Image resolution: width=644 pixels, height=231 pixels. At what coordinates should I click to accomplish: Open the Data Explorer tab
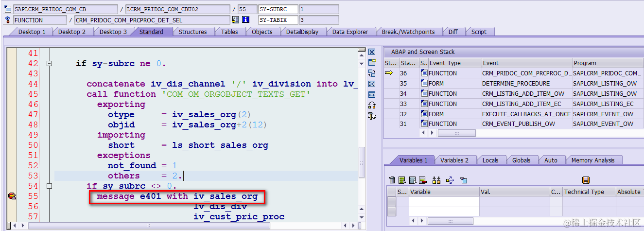[350, 32]
